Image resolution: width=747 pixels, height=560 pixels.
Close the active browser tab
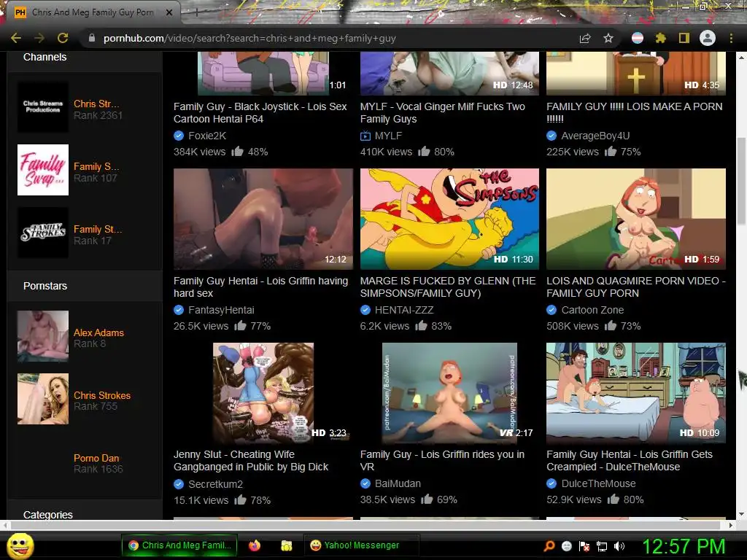[x=169, y=12]
